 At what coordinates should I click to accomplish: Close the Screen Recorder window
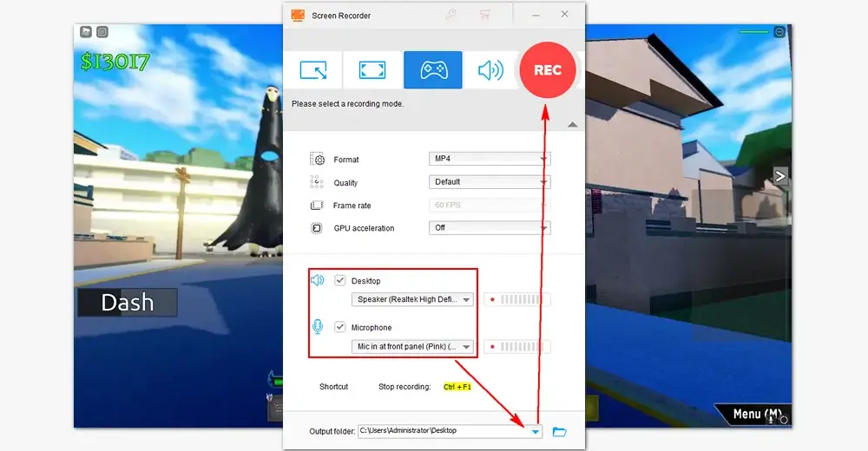pos(565,15)
